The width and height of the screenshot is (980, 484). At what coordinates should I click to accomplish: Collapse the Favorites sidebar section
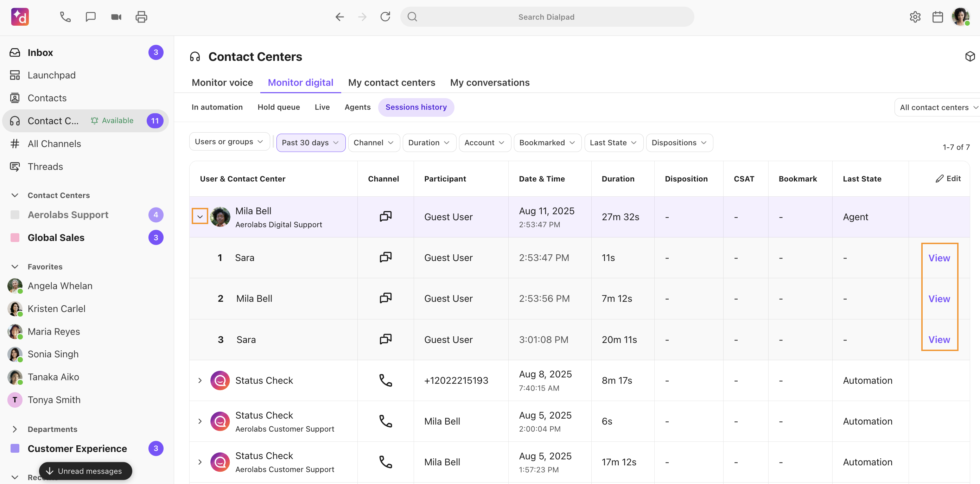click(x=15, y=267)
